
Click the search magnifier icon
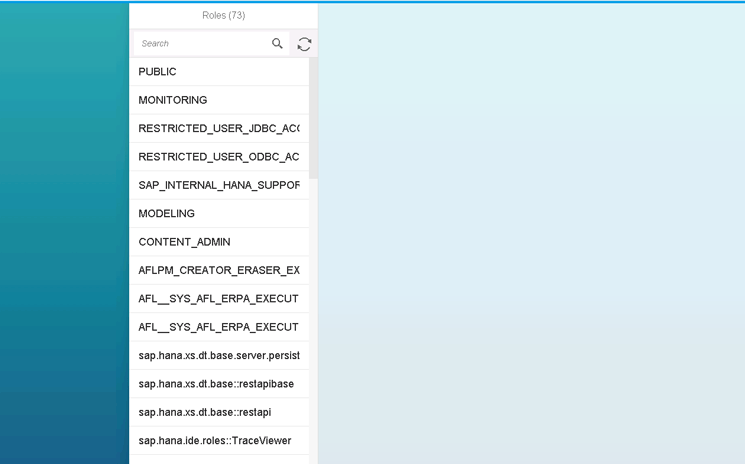(x=277, y=44)
